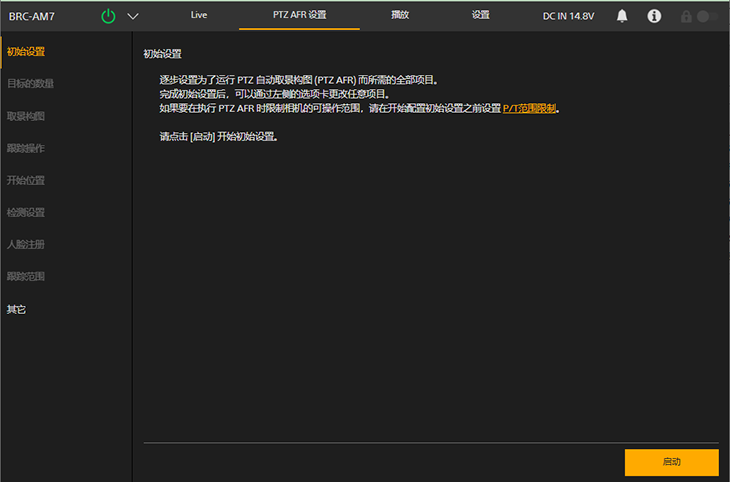The width and height of the screenshot is (730, 482).
Task: Switch to the Live tab
Action: pos(198,15)
